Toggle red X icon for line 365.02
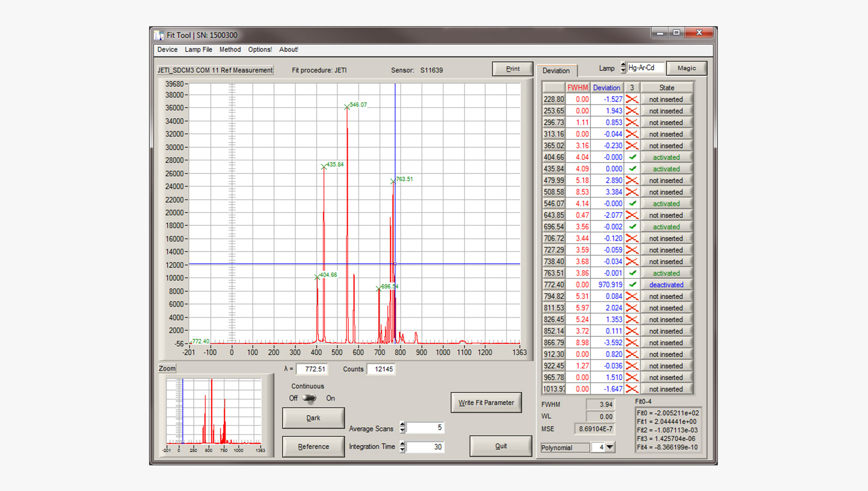868x491 pixels. click(x=632, y=146)
